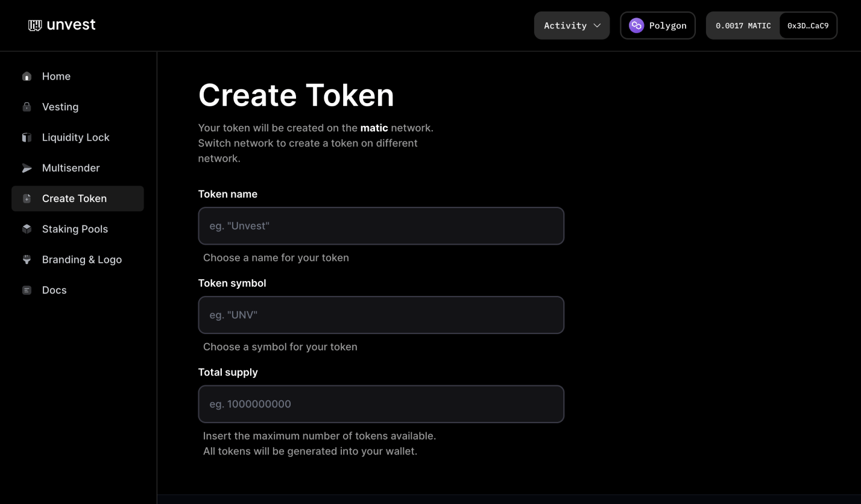The width and height of the screenshot is (861, 504).
Task: Click the Docs document icon
Action: coord(27,290)
